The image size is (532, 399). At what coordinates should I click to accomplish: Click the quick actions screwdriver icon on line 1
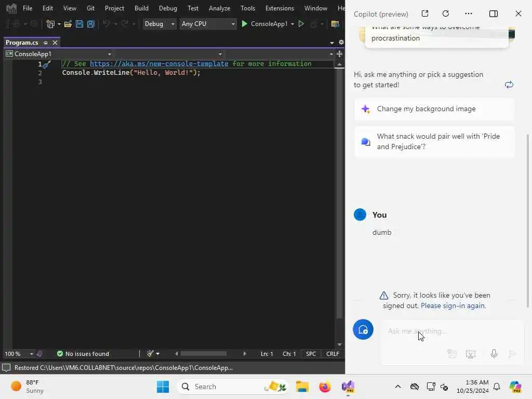(47, 64)
